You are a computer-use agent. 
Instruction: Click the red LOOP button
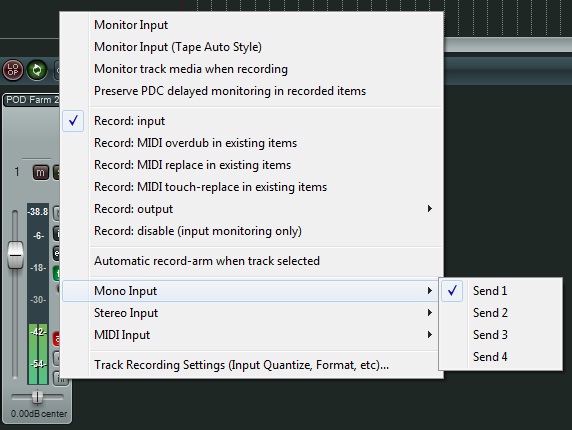point(13,70)
